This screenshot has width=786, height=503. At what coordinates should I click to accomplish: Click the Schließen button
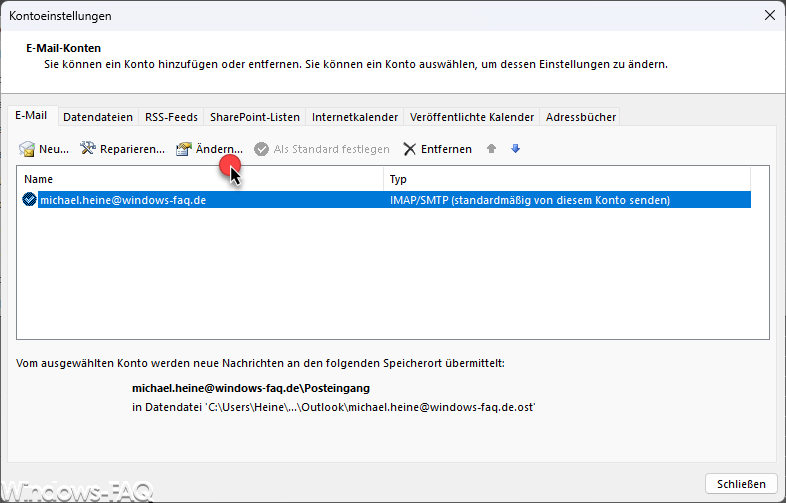click(741, 484)
